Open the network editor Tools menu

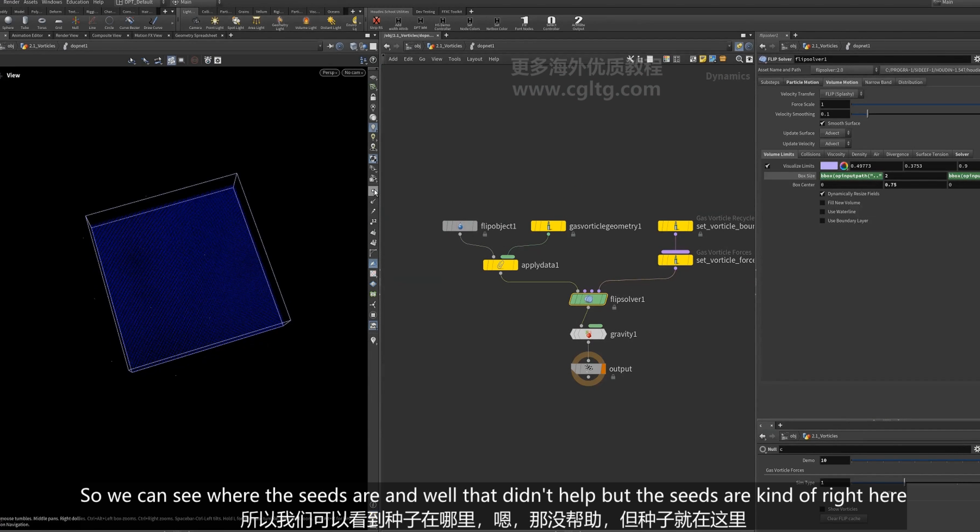pyautogui.click(x=454, y=59)
